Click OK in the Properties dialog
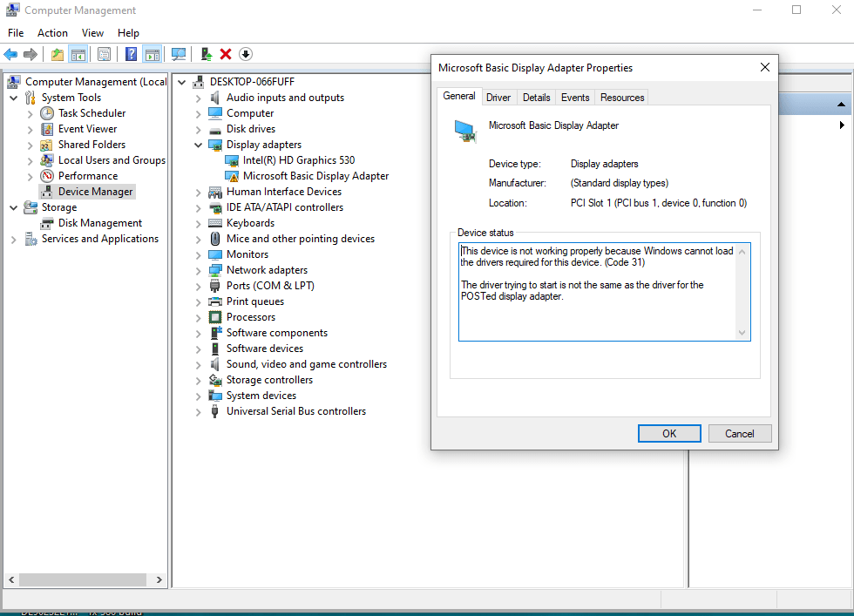 point(669,434)
